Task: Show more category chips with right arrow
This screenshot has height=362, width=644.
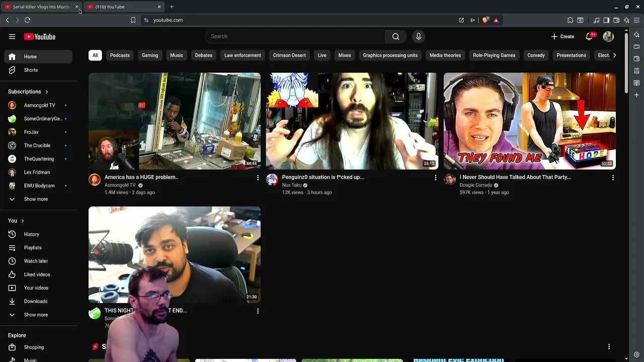Action: tap(614, 55)
